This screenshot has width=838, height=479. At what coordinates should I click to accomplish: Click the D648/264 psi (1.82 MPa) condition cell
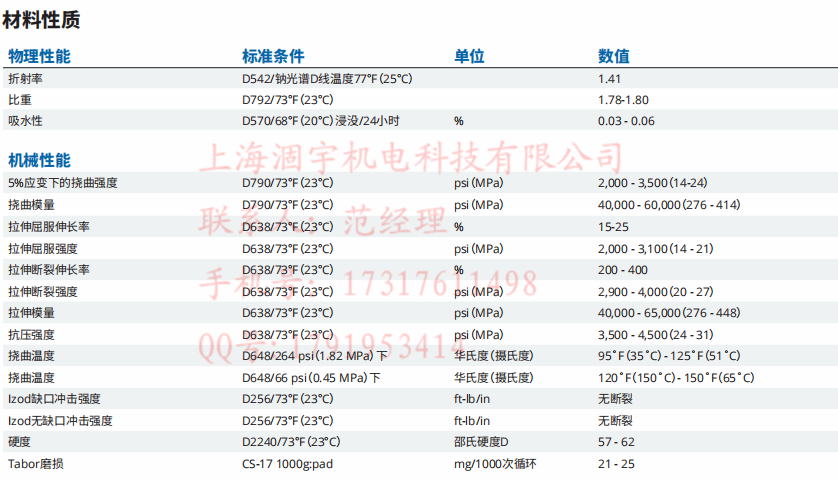[315, 356]
